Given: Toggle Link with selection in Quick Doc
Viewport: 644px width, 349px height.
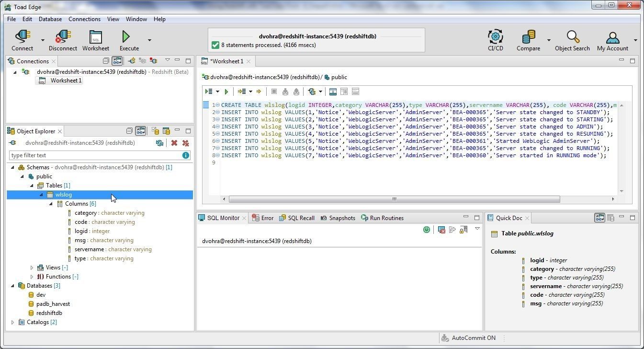Looking at the screenshot, I should (599, 218).
